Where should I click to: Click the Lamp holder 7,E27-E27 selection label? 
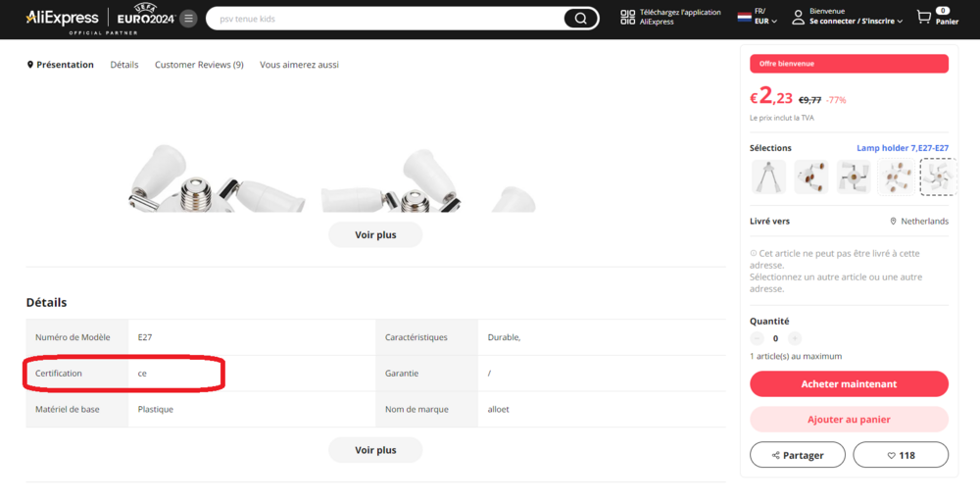click(903, 148)
